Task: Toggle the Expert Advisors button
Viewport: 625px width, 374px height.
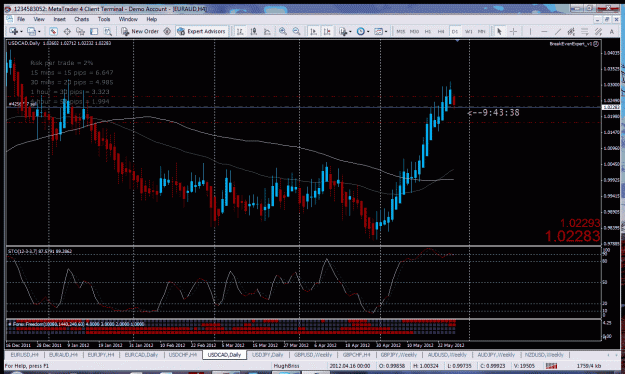Action: (x=202, y=31)
